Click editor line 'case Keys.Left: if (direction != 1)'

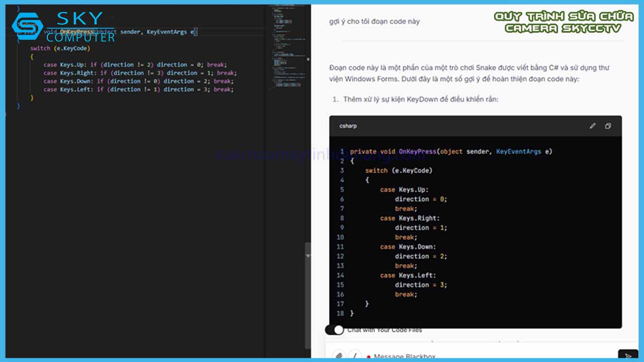click(x=138, y=89)
